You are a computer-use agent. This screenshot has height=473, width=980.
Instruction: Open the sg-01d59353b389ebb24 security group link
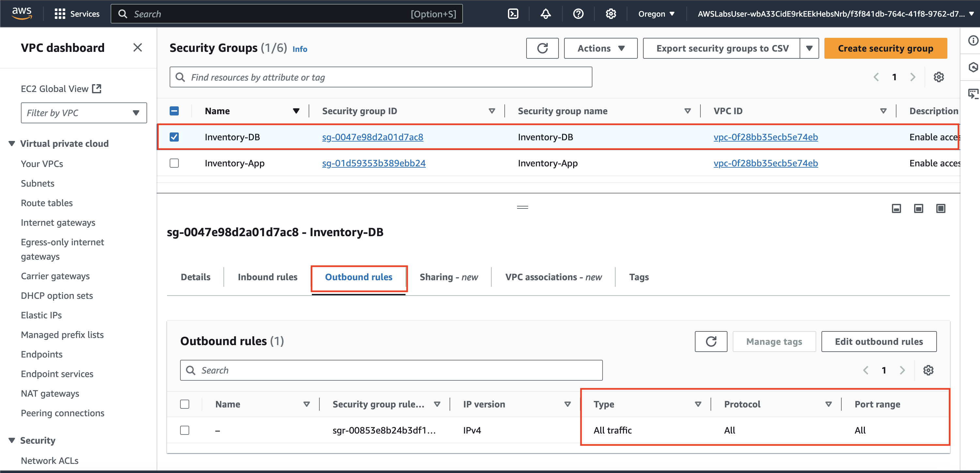coord(374,163)
